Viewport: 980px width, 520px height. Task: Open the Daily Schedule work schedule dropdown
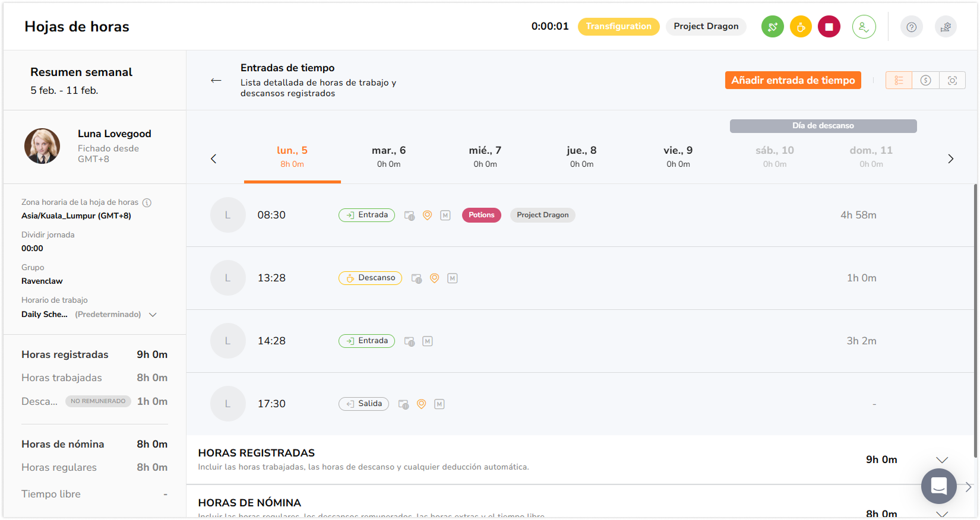[153, 315]
